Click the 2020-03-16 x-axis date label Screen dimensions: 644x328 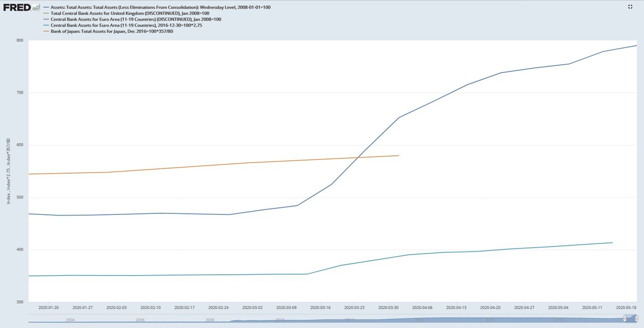tap(321, 307)
